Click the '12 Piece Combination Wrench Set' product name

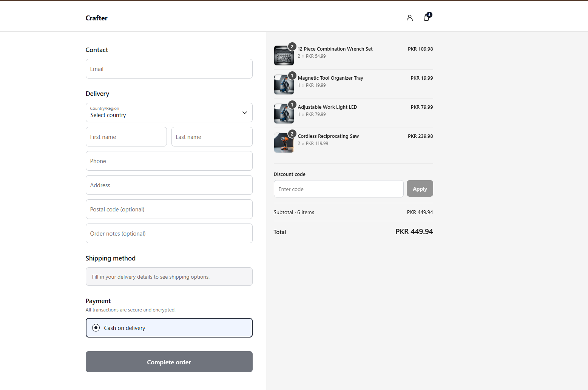[335, 49]
